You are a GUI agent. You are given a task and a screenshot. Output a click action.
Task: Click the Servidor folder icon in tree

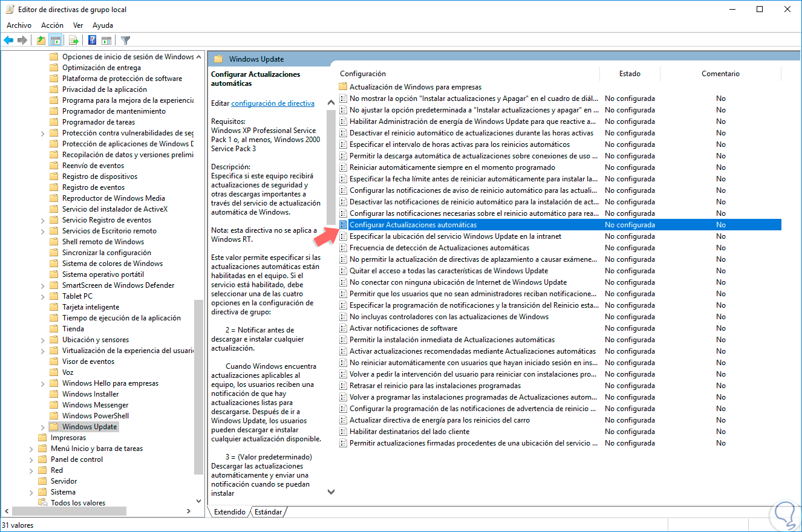click(42, 481)
